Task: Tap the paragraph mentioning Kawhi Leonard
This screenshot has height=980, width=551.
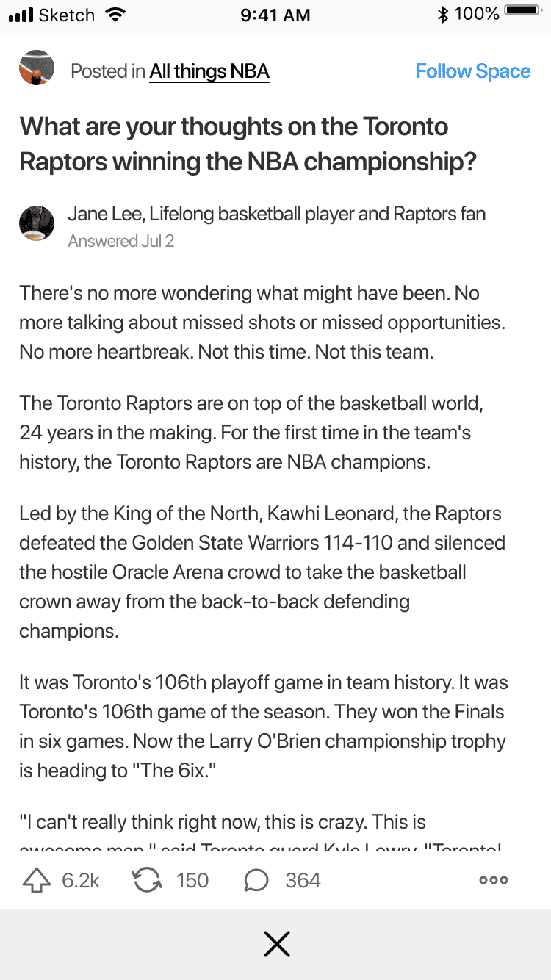Action: coord(262,572)
